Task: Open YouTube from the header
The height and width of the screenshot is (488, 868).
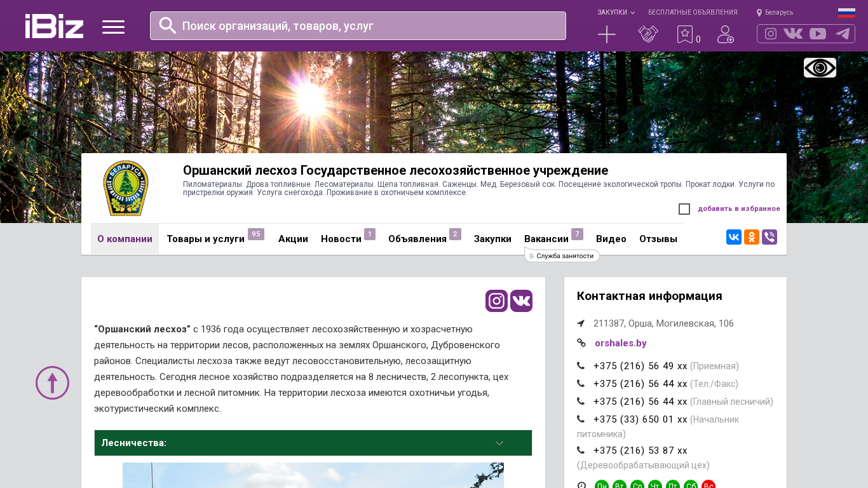Action: coord(818,34)
